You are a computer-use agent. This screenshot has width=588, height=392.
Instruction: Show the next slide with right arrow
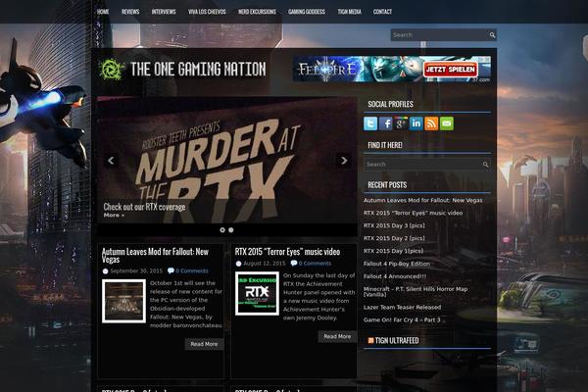[344, 161]
